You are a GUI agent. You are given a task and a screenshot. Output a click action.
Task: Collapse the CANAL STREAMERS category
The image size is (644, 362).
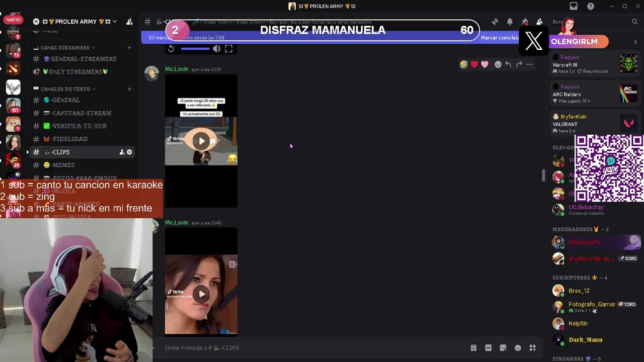(x=67, y=48)
